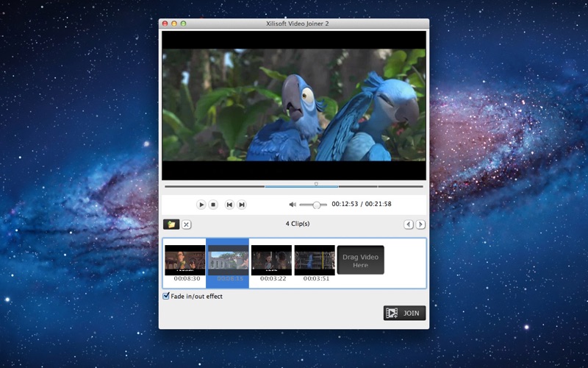The width and height of the screenshot is (588, 368).
Task: Move the clip right with arrow button
Action: coord(420,224)
